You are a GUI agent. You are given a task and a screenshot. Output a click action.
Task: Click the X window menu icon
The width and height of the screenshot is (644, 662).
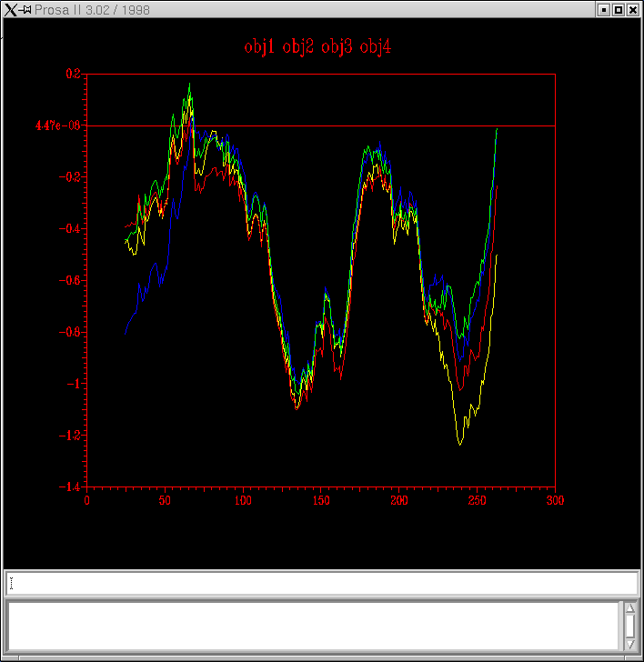pos(11,10)
